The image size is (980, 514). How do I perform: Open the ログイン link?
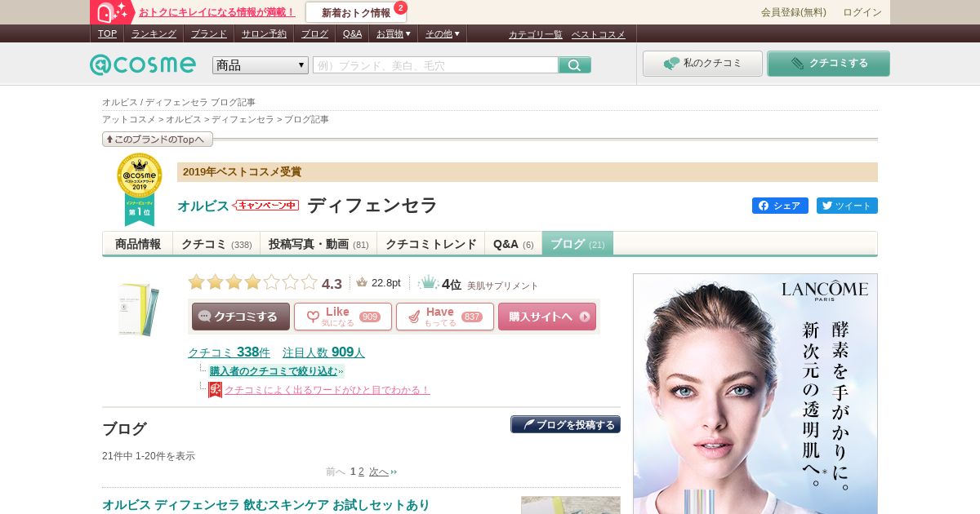(x=862, y=12)
